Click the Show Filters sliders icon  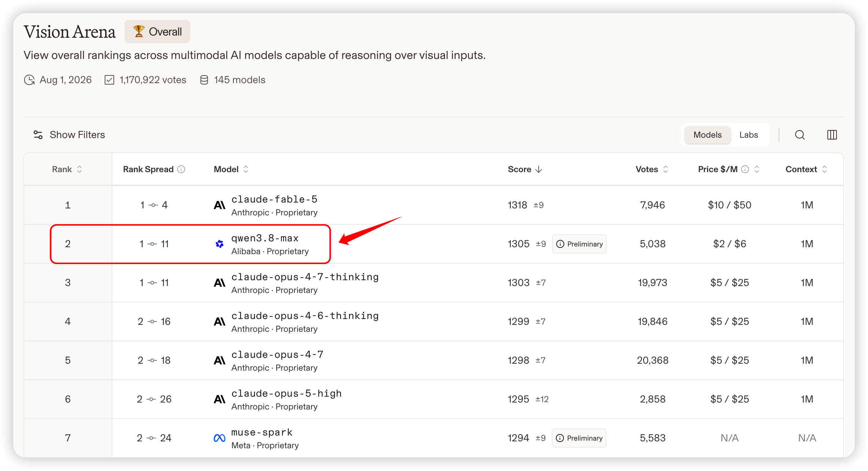[x=38, y=135]
